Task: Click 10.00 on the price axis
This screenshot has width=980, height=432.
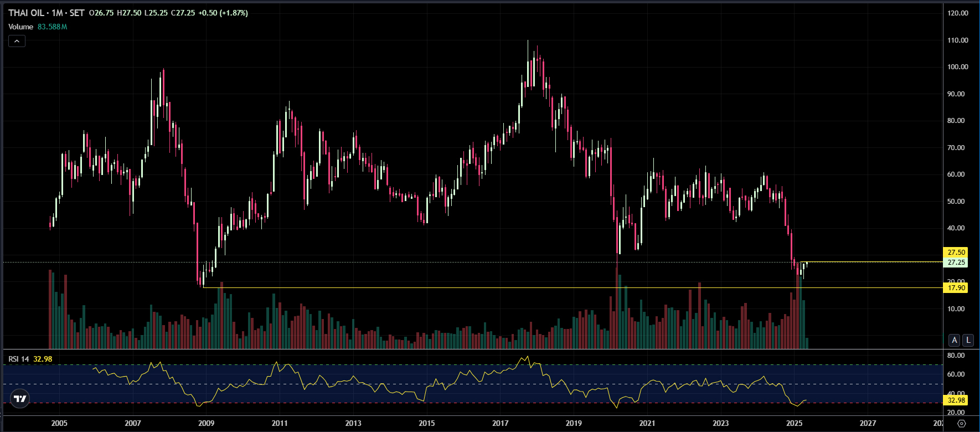Action: 956,308
